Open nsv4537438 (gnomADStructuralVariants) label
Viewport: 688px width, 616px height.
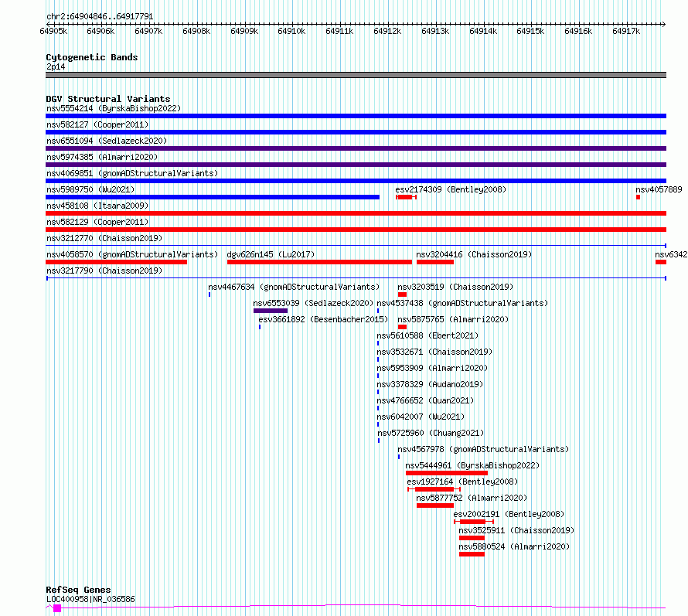click(462, 303)
